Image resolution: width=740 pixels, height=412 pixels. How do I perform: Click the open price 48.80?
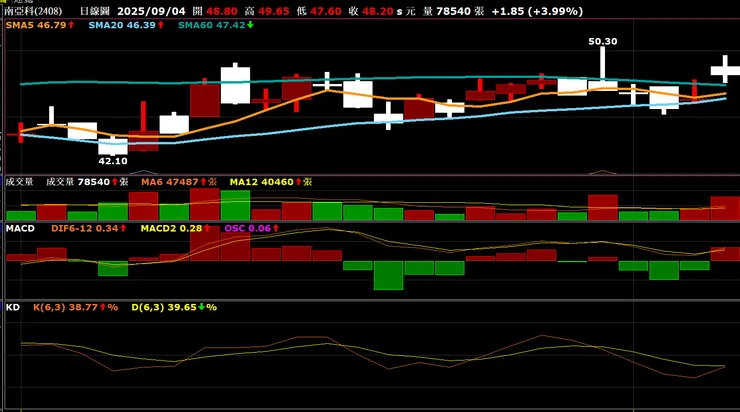point(222,11)
